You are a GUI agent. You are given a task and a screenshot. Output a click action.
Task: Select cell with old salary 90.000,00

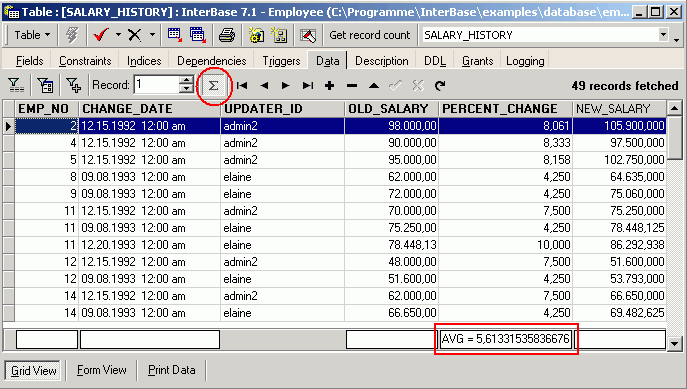pyautogui.click(x=392, y=143)
